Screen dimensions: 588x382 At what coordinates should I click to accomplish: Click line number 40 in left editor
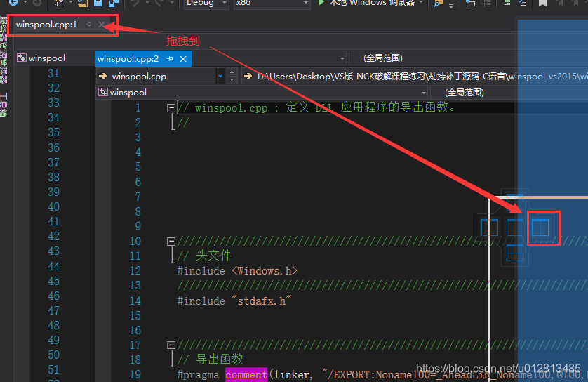[x=53, y=206]
